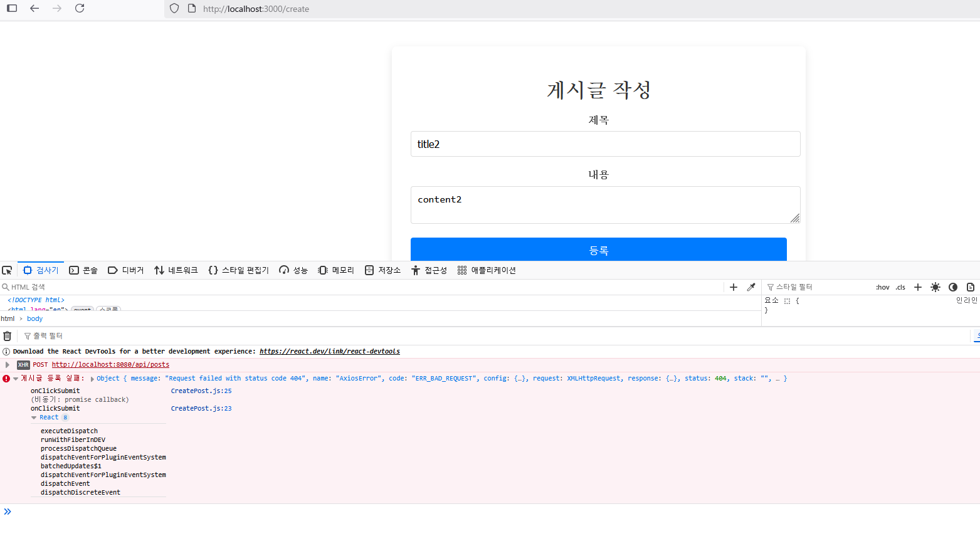Open the 접근성 tab
Image resolution: width=980 pixels, height=536 pixels.
429,270
